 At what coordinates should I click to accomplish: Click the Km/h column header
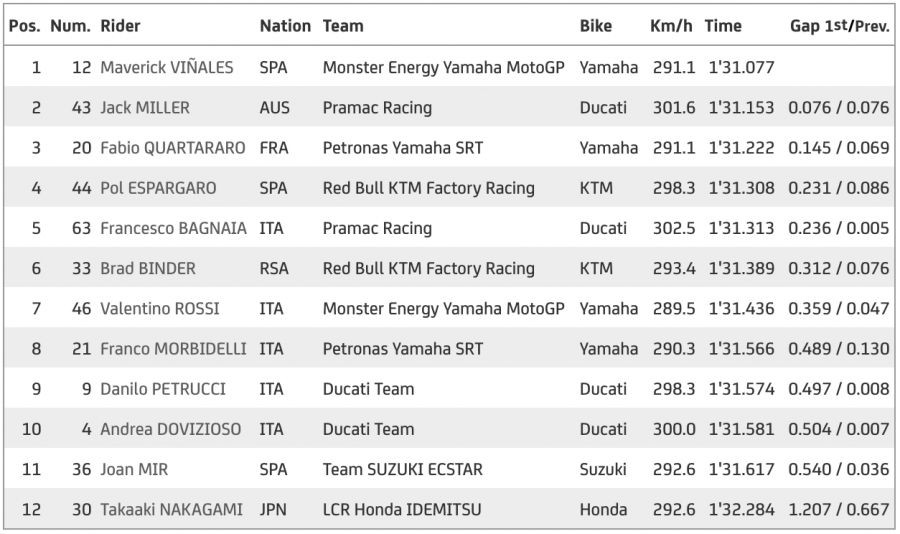tap(670, 26)
